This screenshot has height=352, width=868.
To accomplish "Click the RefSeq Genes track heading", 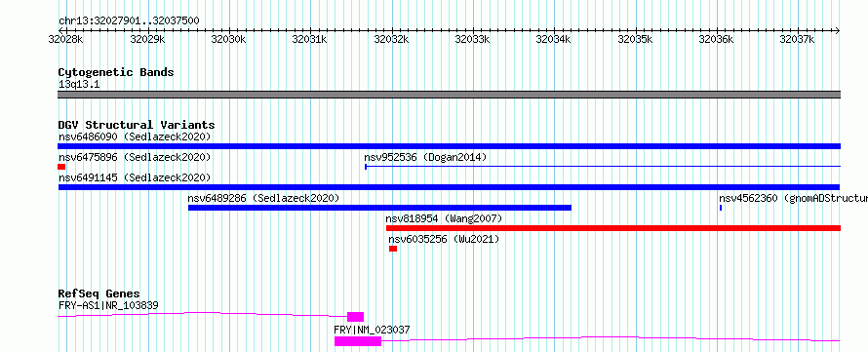I will (x=99, y=293).
